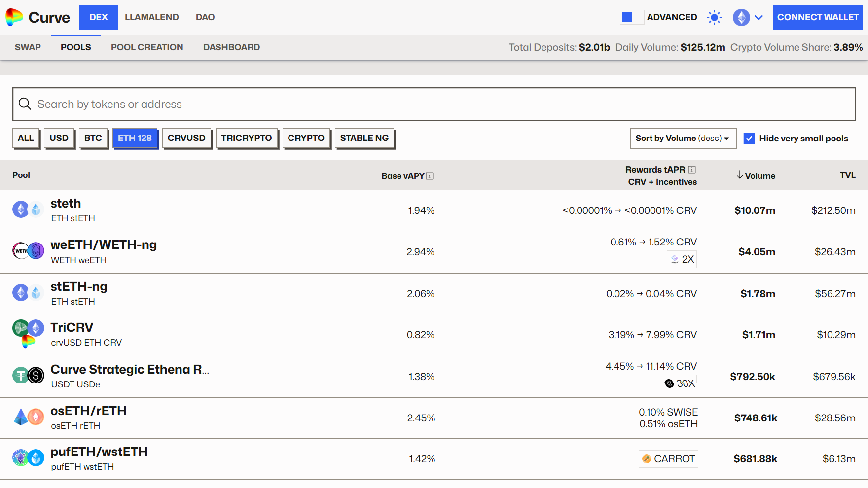Go to the SWAP page

pos(28,47)
